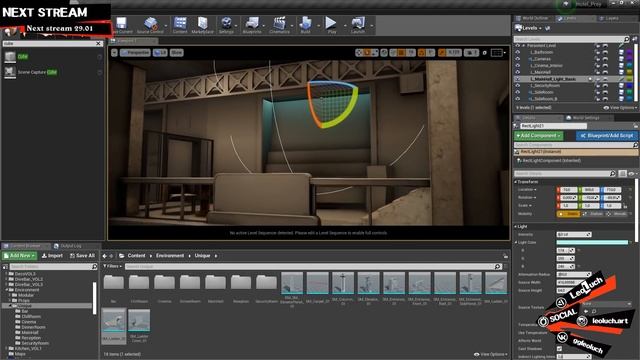This screenshot has width=640, height=360.
Task: Open the property matrix grid icon
Action: point(622,173)
